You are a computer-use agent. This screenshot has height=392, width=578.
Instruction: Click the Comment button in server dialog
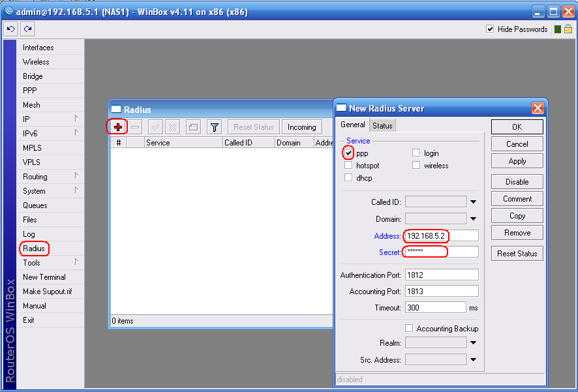[517, 198]
